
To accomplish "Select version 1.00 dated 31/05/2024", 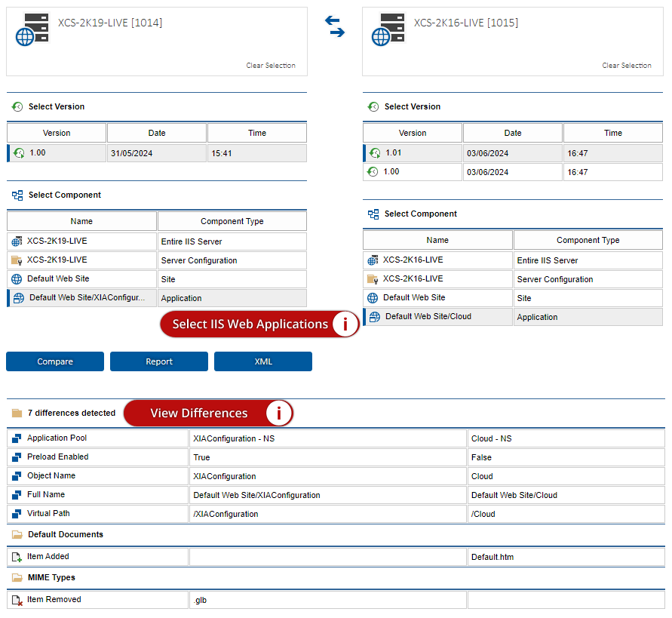I will pos(57,153).
